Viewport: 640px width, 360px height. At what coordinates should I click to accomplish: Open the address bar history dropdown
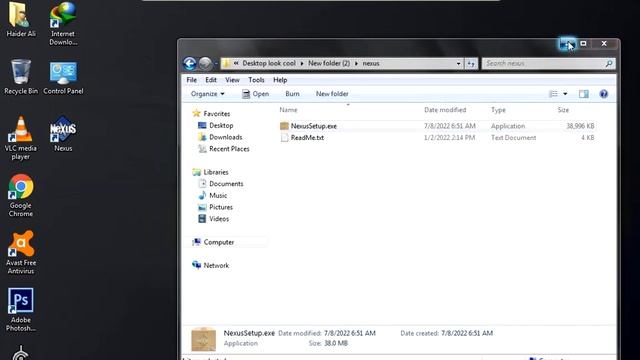(x=458, y=64)
